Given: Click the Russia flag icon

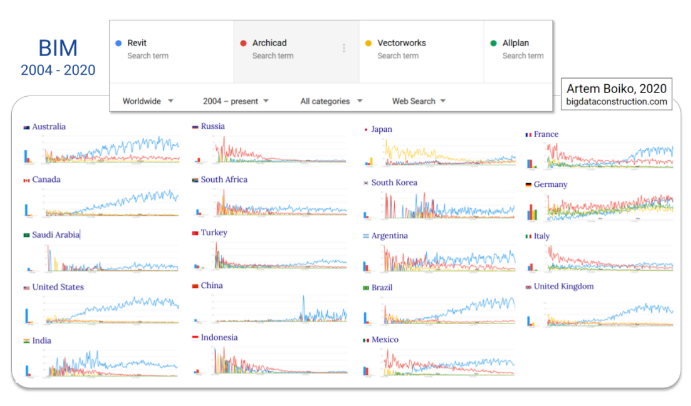Looking at the screenshot, I should 195,127.
